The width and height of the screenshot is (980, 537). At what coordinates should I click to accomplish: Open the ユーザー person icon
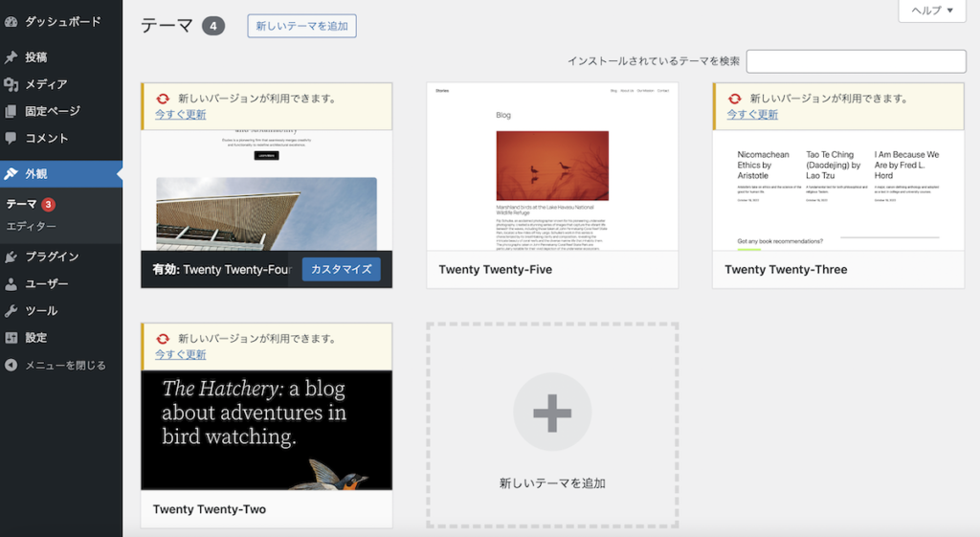(11, 283)
